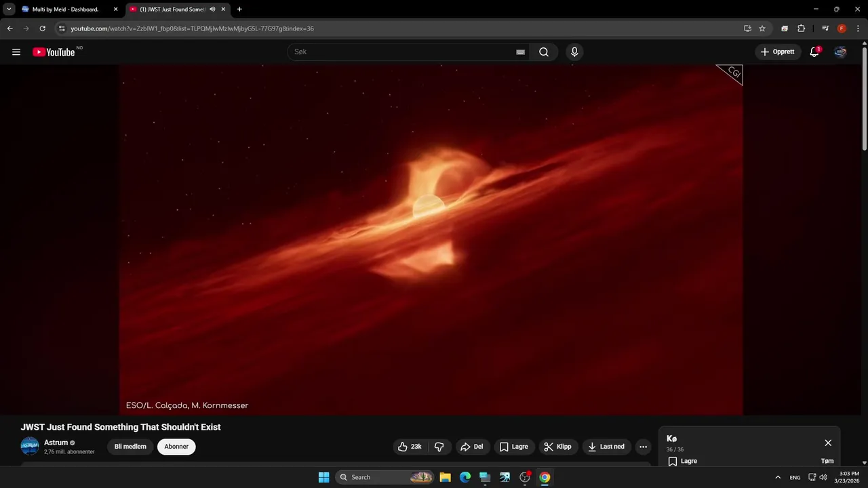Open the Astrum channel name link

pyautogui.click(x=56, y=443)
